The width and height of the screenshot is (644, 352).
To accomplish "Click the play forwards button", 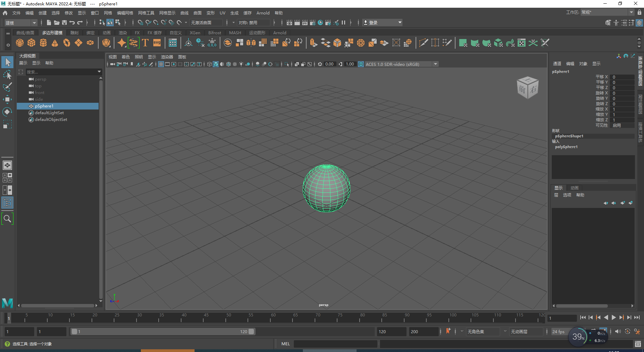I will coord(613,317).
